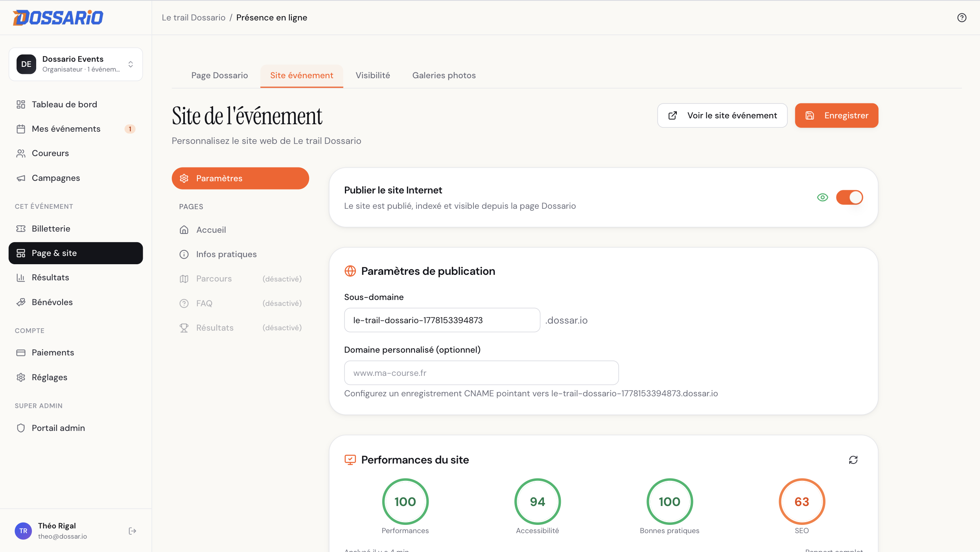
Task: Click the Page & site layout icon
Action: [21, 253]
